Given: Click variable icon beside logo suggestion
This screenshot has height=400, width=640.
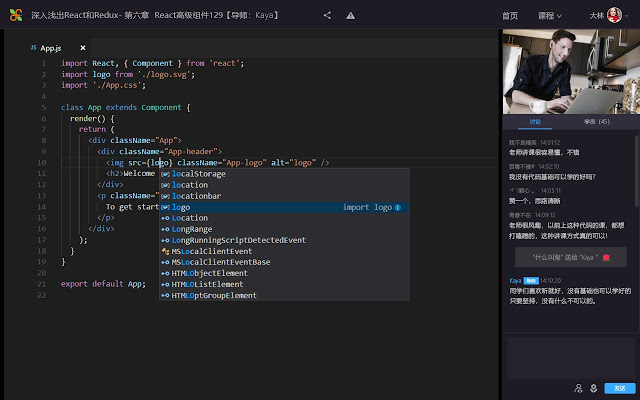Looking at the screenshot, I should (165, 207).
